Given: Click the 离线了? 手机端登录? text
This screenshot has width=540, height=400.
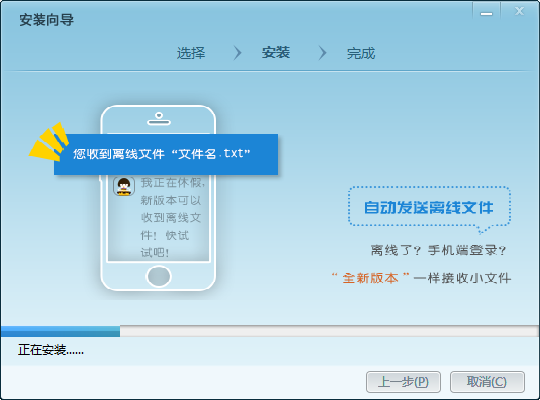Looking at the screenshot, I should (x=438, y=250).
